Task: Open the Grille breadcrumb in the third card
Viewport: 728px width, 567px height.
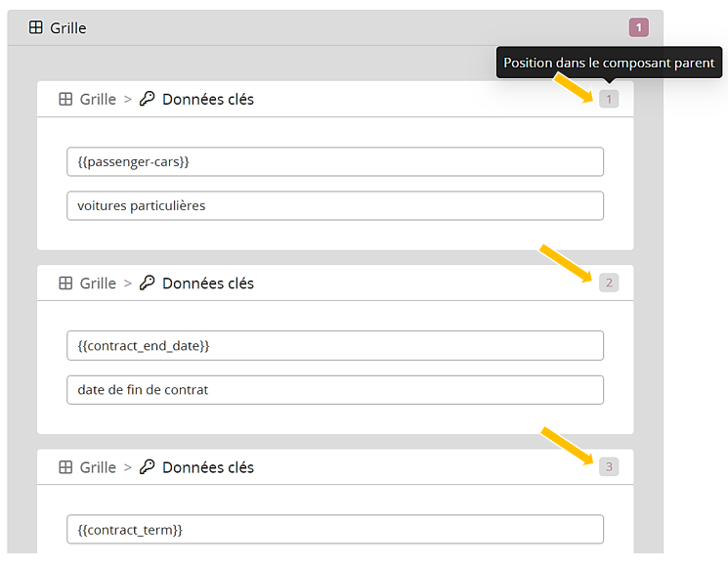Action: pyautogui.click(x=98, y=467)
